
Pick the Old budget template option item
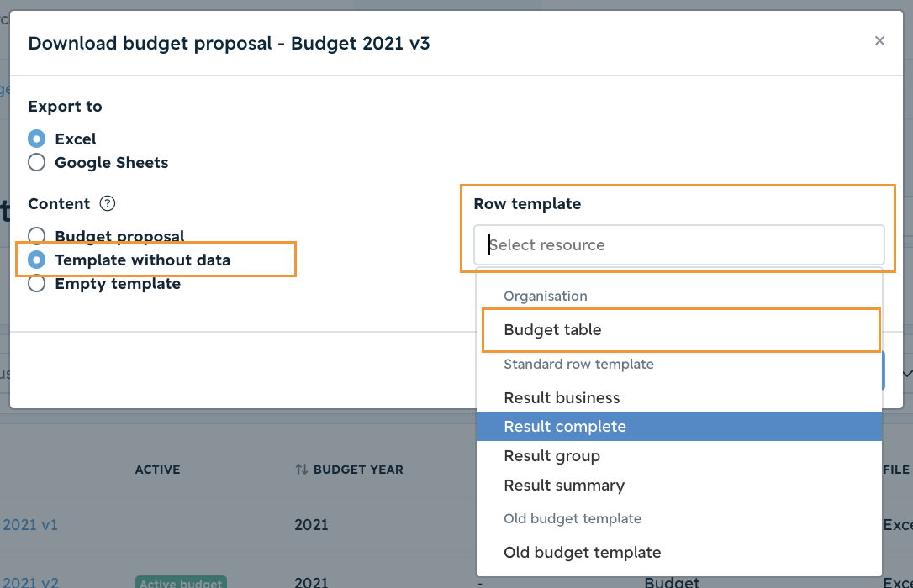(679, 553)
